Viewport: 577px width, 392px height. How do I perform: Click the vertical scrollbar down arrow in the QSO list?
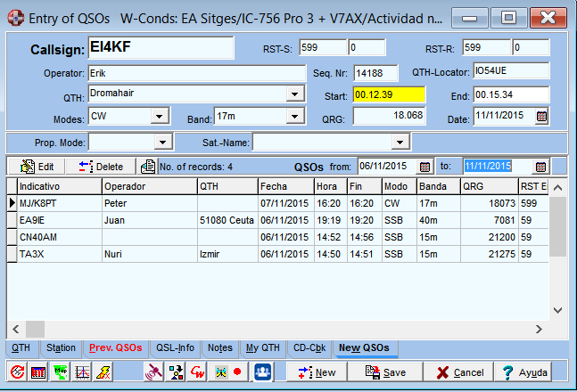coord(558,310)
